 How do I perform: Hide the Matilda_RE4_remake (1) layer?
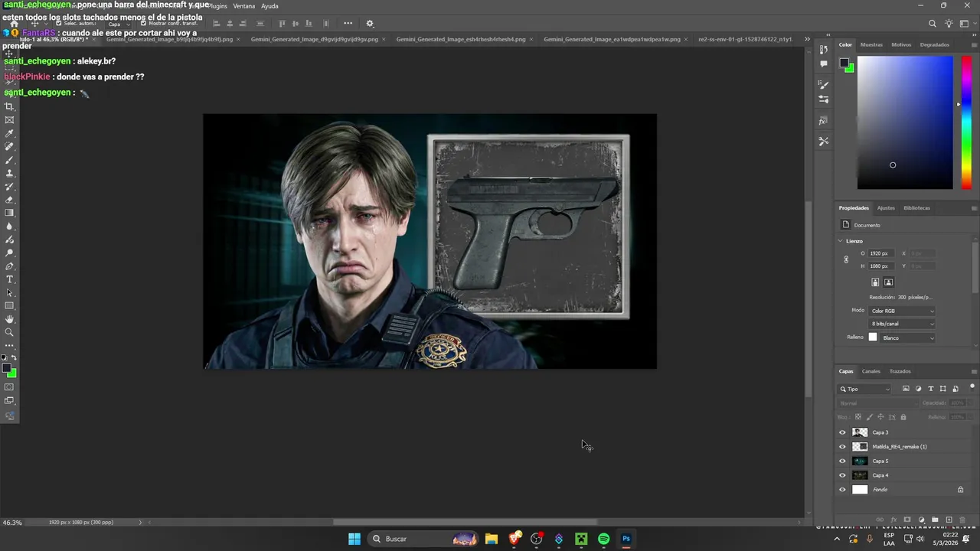(843, 447)
